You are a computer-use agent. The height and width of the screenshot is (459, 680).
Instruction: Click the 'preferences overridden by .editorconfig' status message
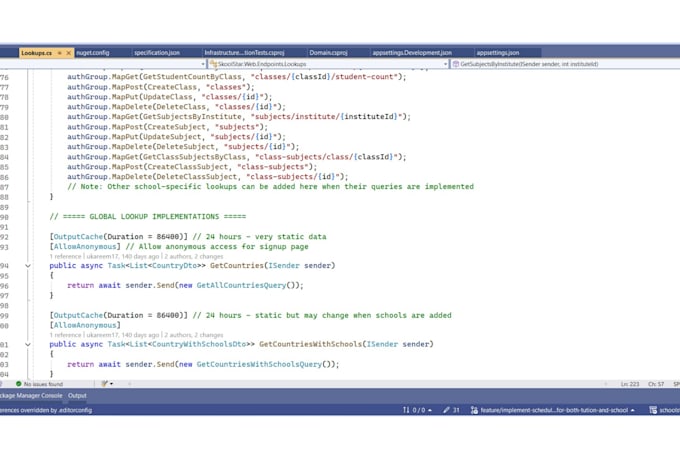(46, 410)
